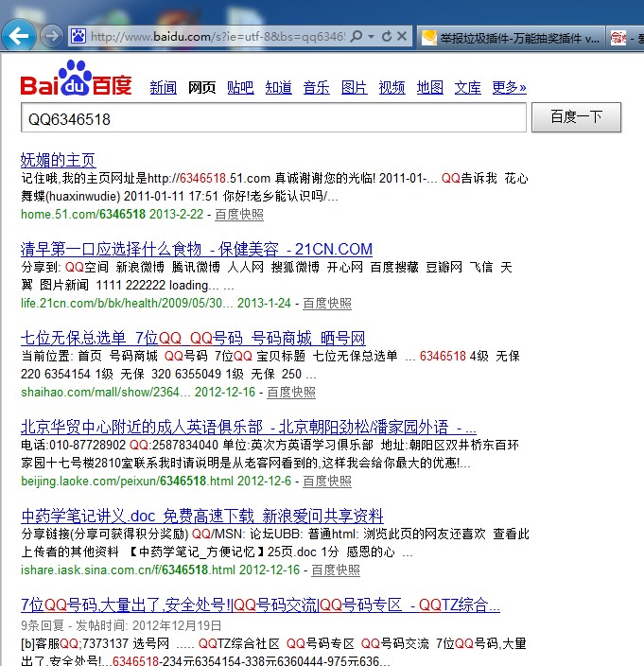Screen dimensions: 644x666
Task: Open the 贴吧 category link
Action: click(x=240, y=87)
